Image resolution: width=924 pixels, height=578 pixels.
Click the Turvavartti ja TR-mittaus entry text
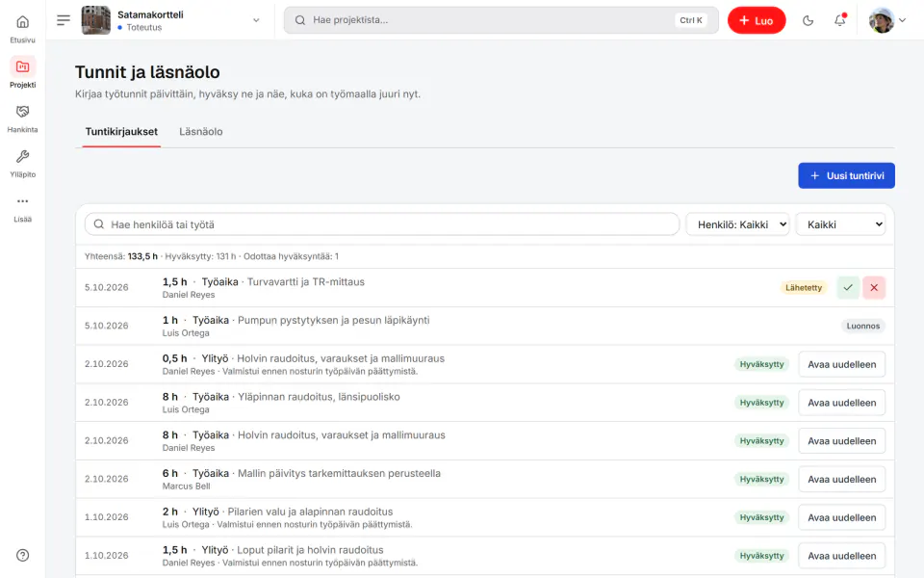pos(306,282)
